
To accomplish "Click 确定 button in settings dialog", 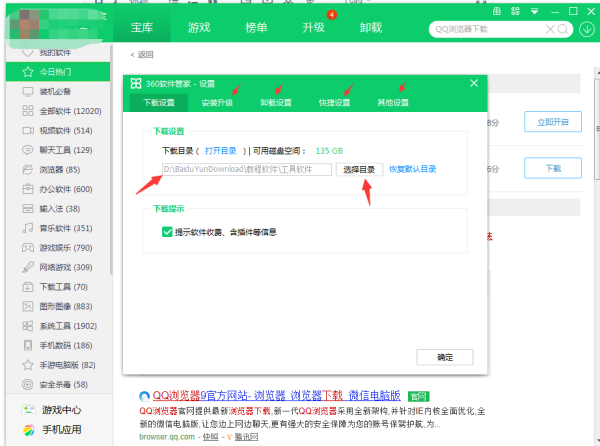I will point(445,357).
